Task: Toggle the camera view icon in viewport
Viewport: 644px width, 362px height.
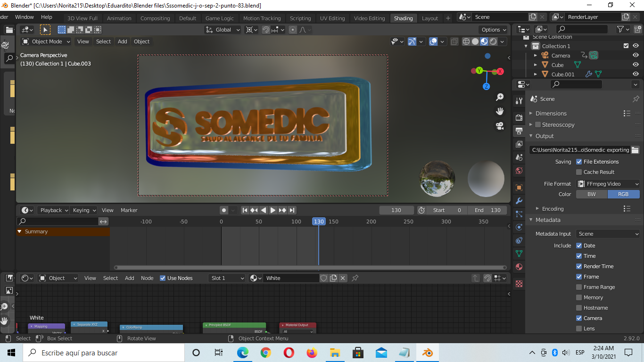Action: click(x=500, y=126)
